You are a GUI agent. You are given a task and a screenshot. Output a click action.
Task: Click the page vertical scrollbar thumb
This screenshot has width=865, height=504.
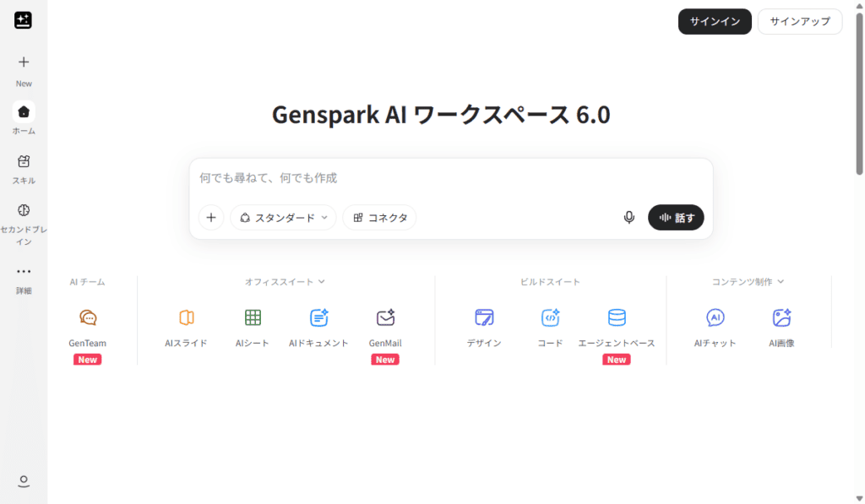coord(859,93)
